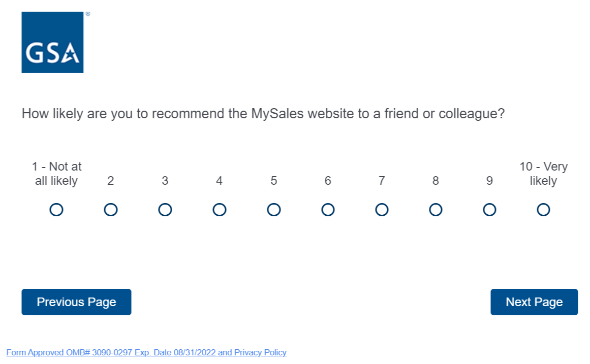Go back with the Previous Page button
The height and width of the screenshot is (364, 590).
[x=76, y=302]
